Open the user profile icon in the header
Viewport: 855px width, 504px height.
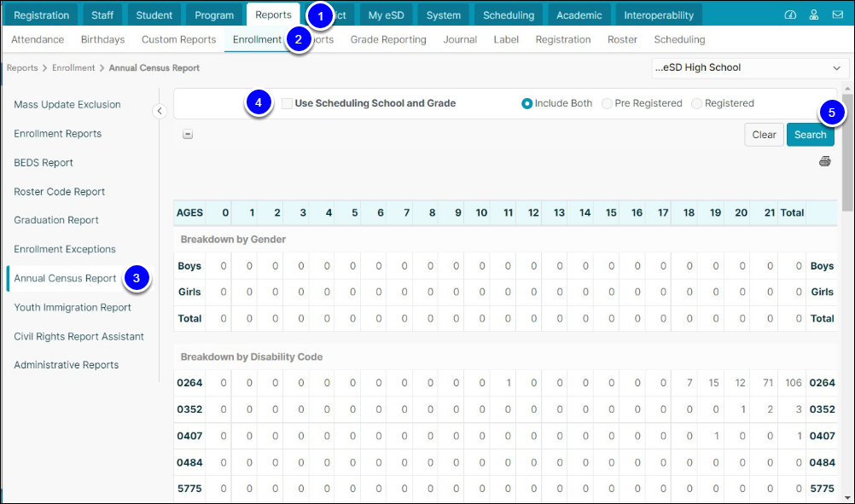coord(813,14)
